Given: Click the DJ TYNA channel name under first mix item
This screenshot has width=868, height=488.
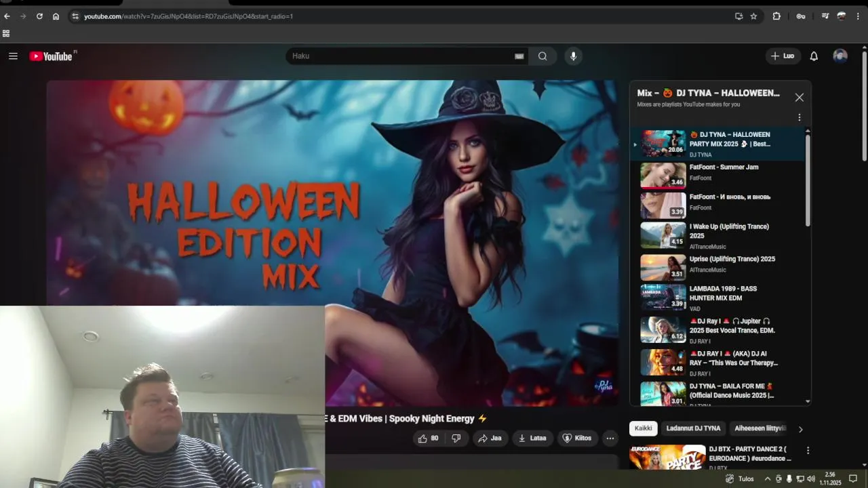Looking at the screenshot, I should [701, 155].
